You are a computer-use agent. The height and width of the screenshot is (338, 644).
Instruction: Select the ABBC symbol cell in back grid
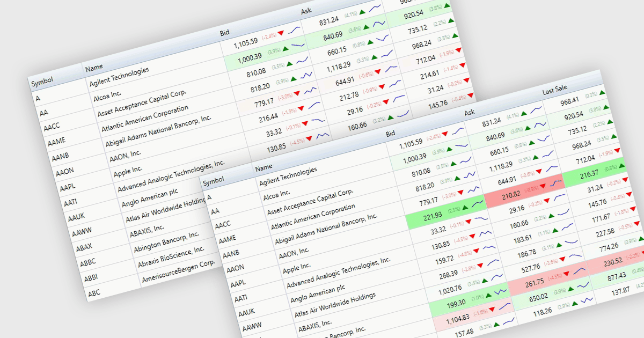coord(88,263)
